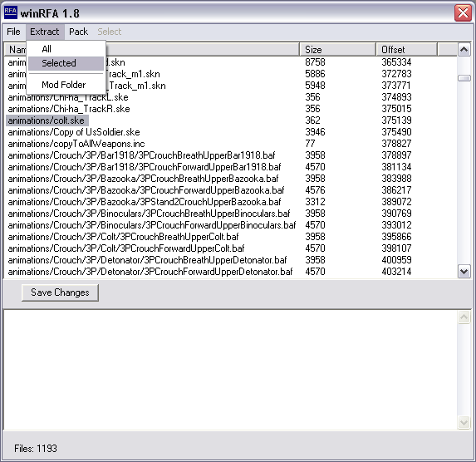The height and width of the screenshot is (462, 476).
Task: Sort the list by Size column header
Action: coord(337,50)
